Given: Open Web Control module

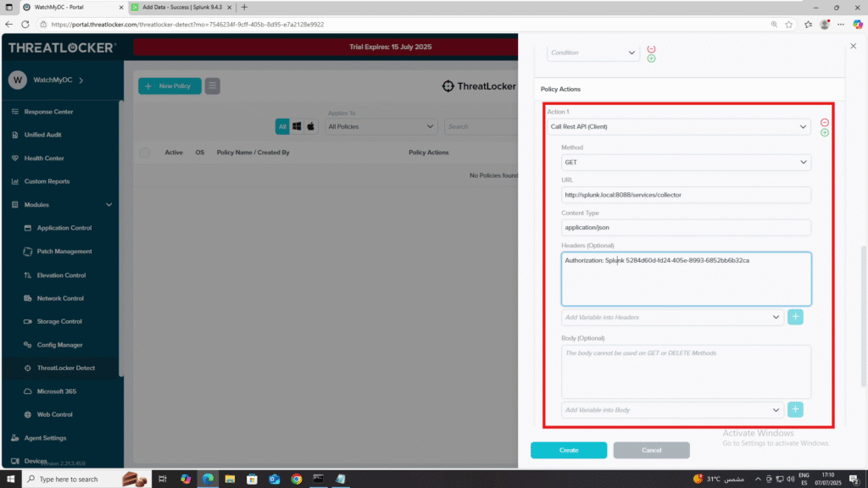Looking at the screenshot, I should point(54,414).
